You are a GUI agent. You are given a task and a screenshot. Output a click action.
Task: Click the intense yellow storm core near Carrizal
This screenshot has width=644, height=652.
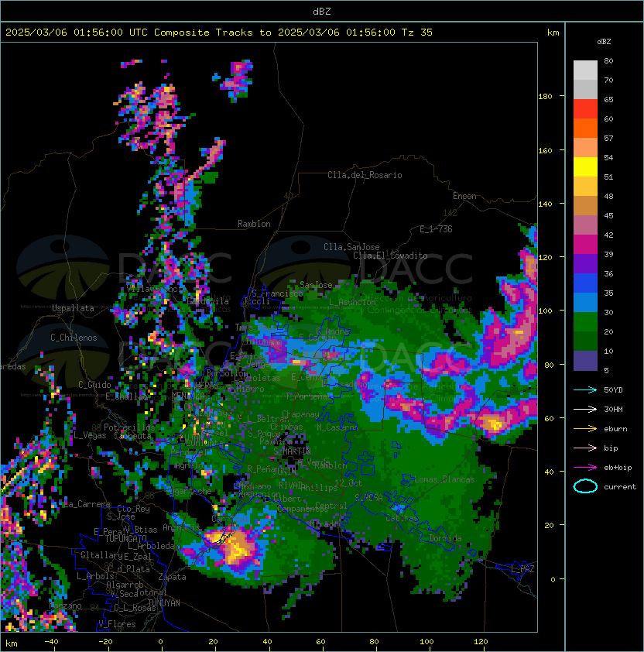pos(238,549)
